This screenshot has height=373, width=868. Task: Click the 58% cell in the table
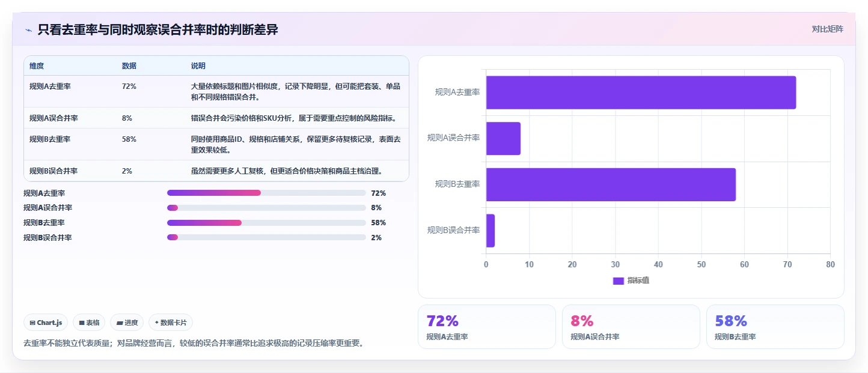[129, 139]
